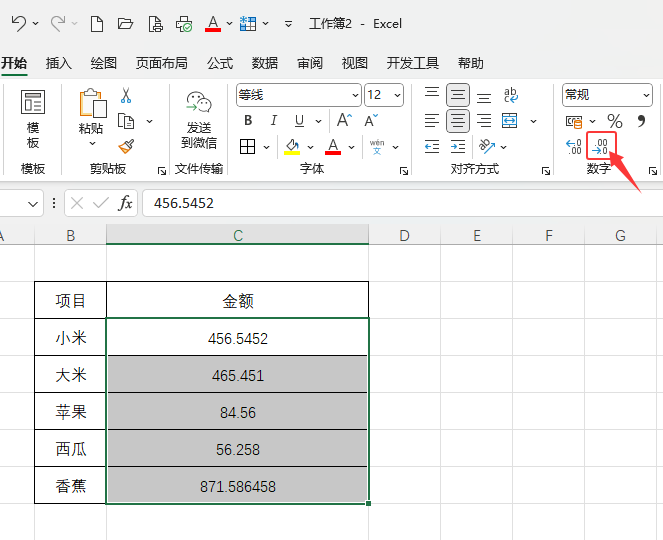Click the Undo icon

19,24
